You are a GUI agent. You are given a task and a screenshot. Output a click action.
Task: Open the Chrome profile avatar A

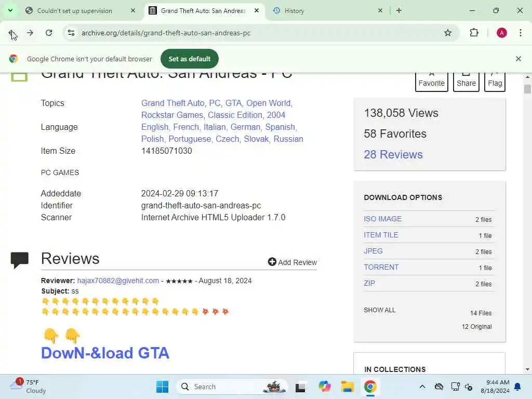point(502,33)
